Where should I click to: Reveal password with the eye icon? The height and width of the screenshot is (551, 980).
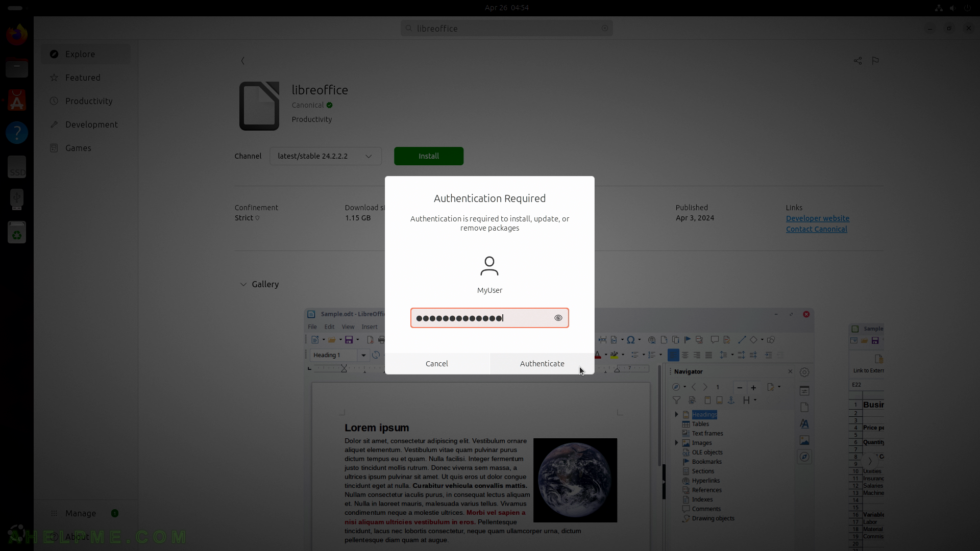[x=558, y=318]
